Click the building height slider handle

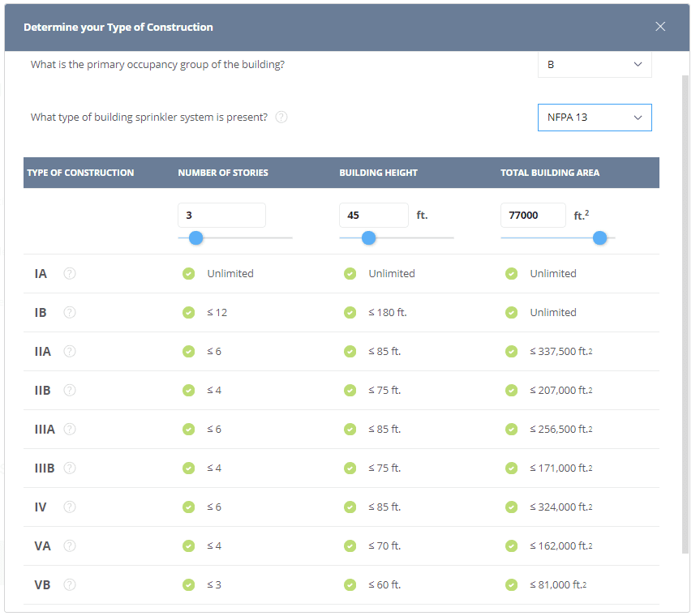(x=368, y=237)
